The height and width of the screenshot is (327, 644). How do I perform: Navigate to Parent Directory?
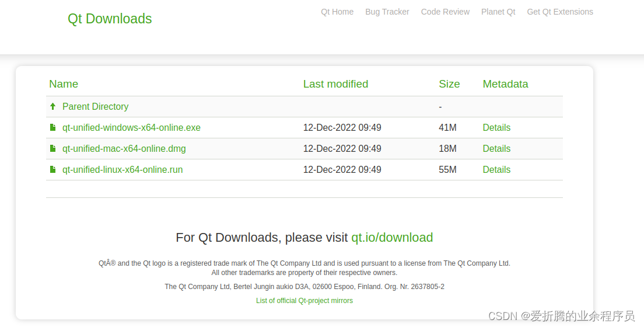pos(95,106)
